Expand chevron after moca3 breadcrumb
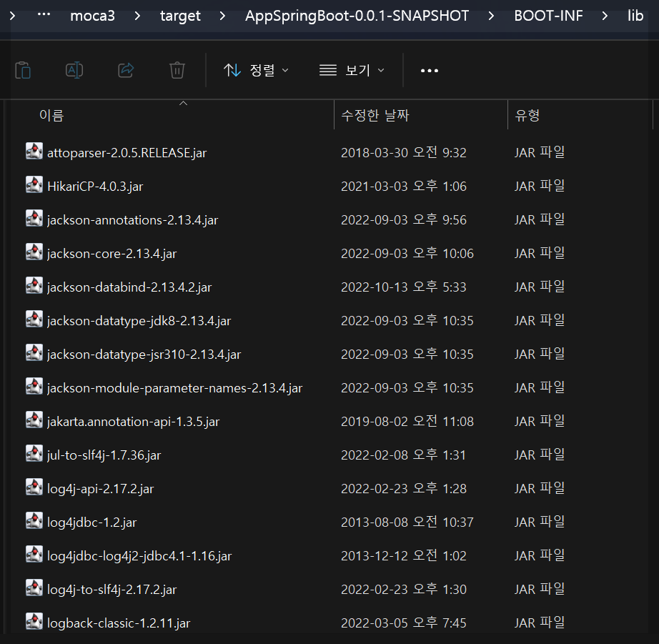Image resolution: width=659 pixels, height=644 pixels. (x=137, y=16)
